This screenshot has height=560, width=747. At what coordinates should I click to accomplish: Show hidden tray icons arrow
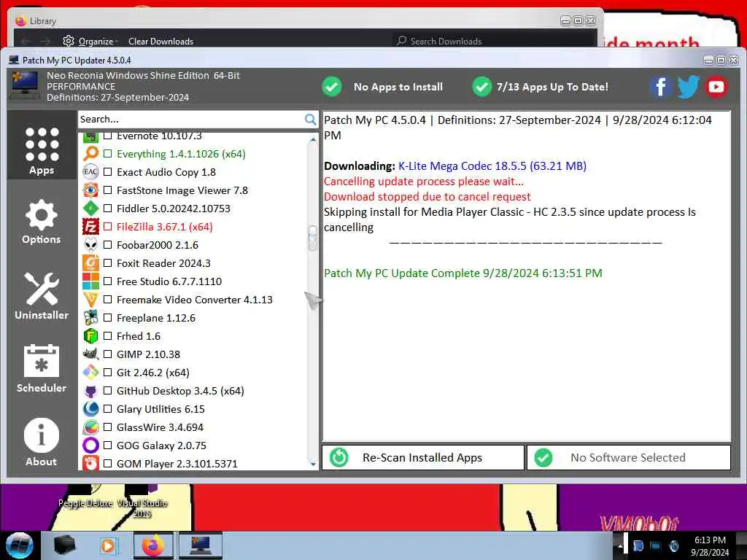(620, 547)
